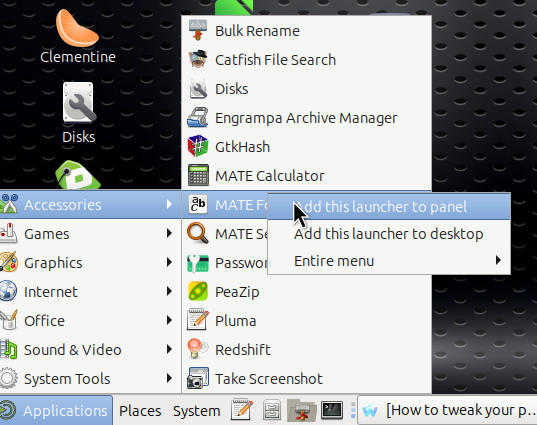Click the Engrampa Archive Manager icon
The width and height of the screenshot is (537, 425).
click(198, 117)
